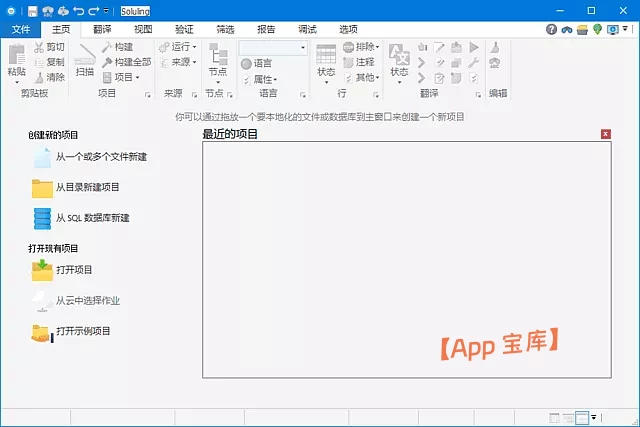Image resolution: width=640 pixels, height=427 pixels.
Task: Click the ABC spell check icon in Edit group
Action: (x=495, y=62)
